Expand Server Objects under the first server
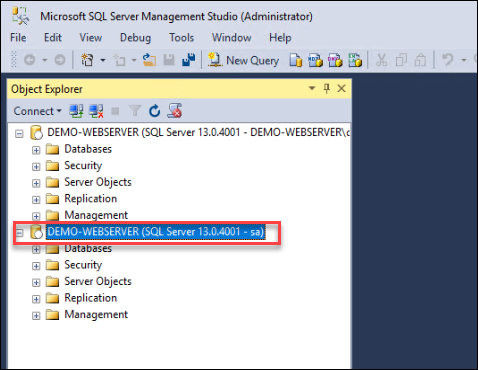 point(36,183)
